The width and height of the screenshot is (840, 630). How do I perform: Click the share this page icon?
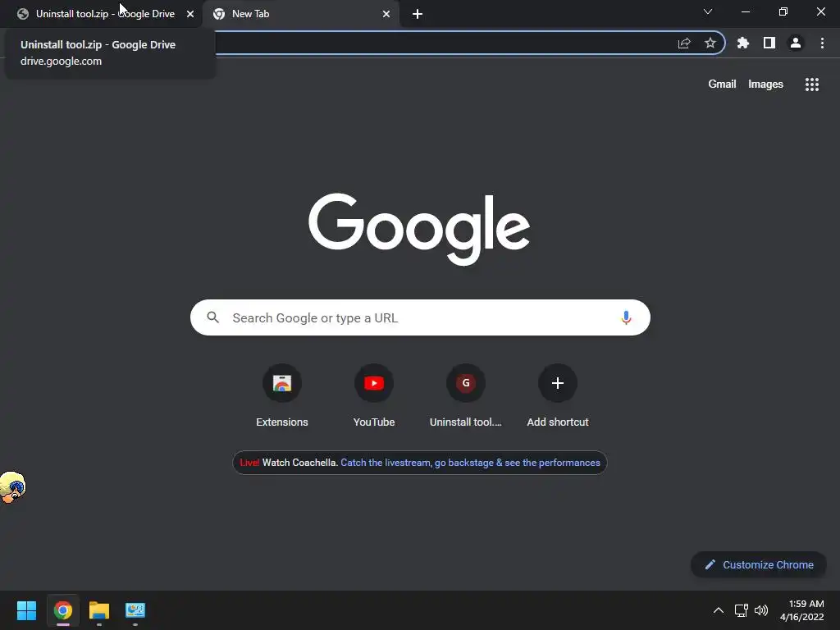[684, 43]
